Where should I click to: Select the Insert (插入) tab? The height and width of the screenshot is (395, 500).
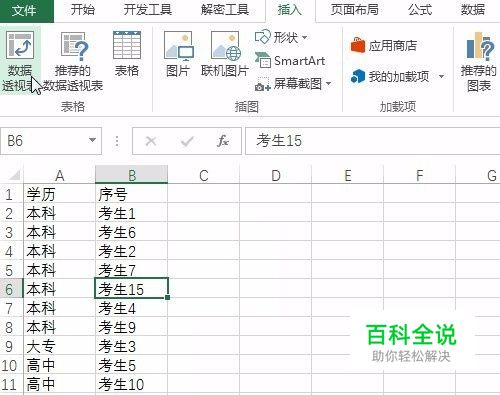tap(290, 10)
